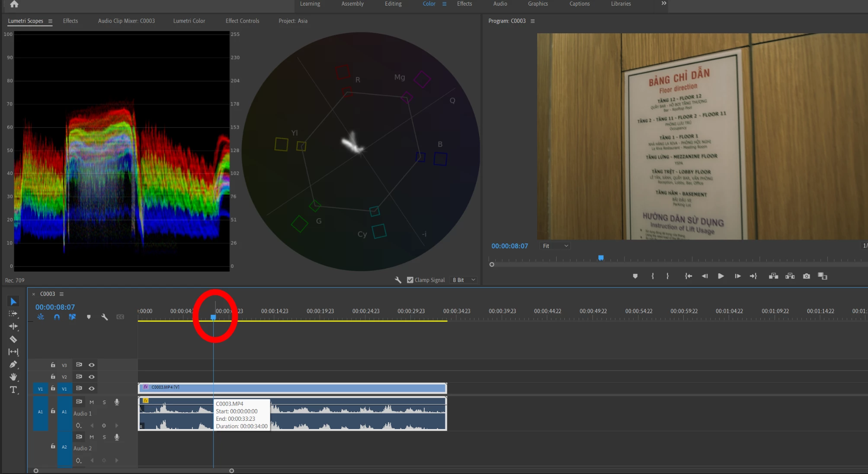Open the Editing workspace

[x=393, y=4]
